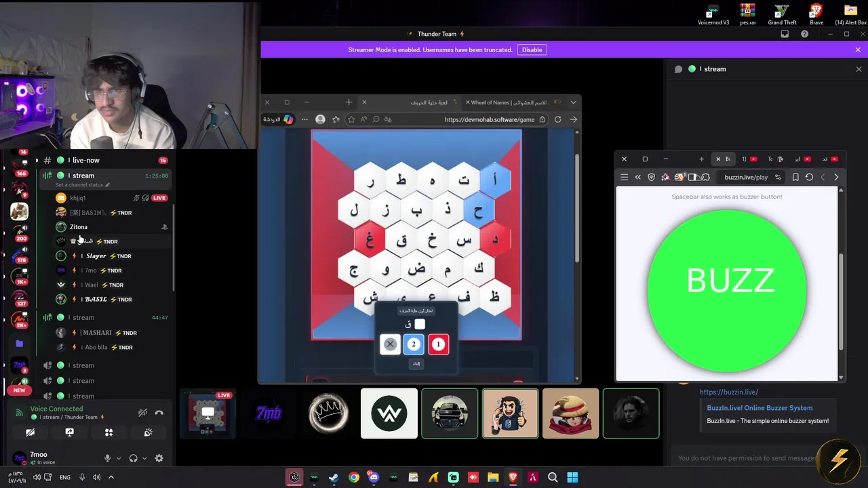Click the Brave Rewards triangle icon

(665, 178)
